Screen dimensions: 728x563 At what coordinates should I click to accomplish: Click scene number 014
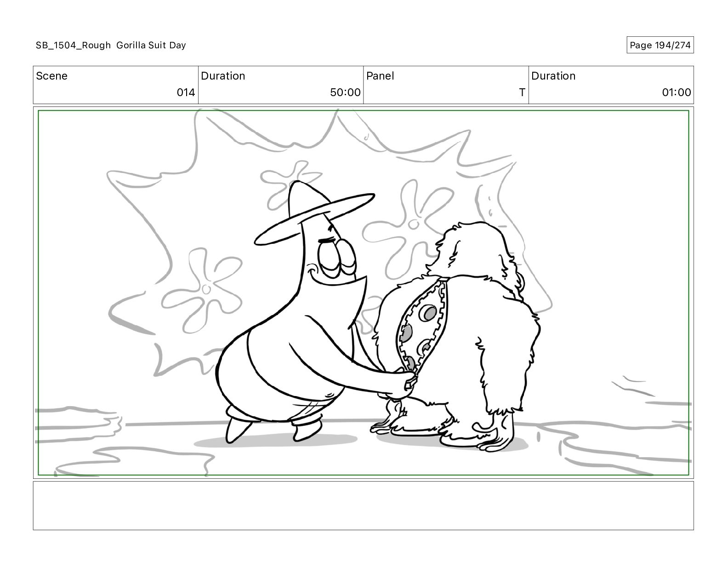pos(186,92)
